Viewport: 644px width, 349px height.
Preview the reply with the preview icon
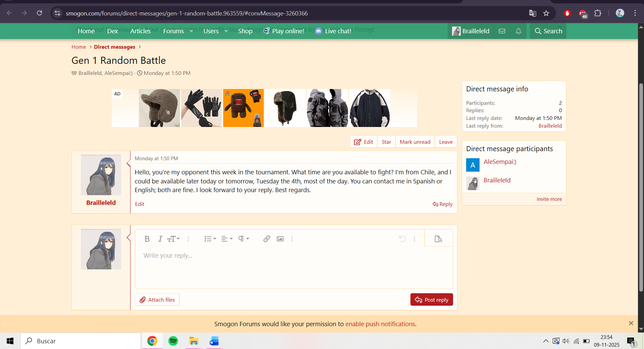[x=438, y=239]
